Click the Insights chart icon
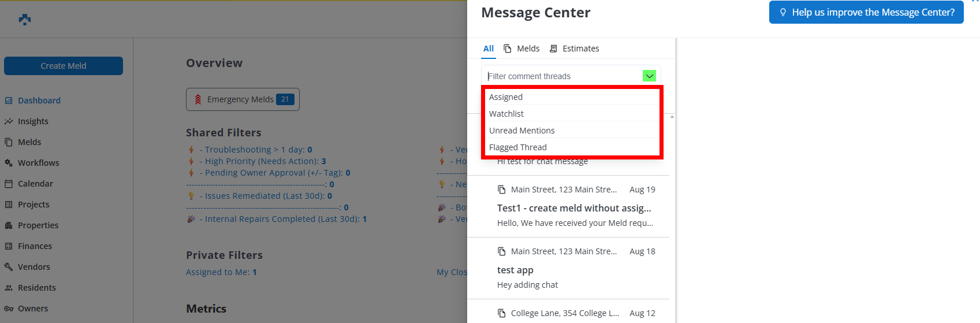980x323 pixels. [9, 121]
